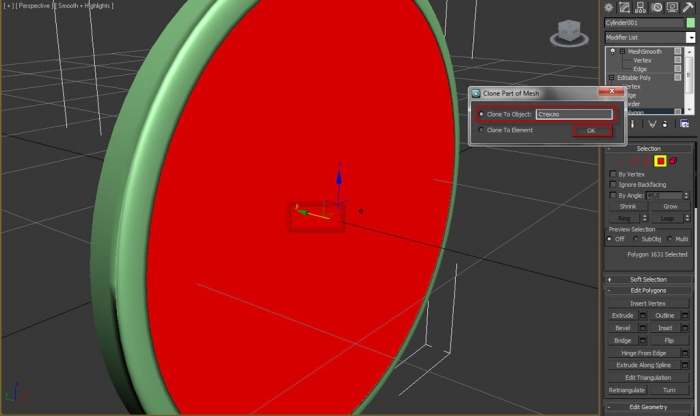700x416 pixels.
Task: Open Extrude Along Spline settings box
Action: point(685,365)
